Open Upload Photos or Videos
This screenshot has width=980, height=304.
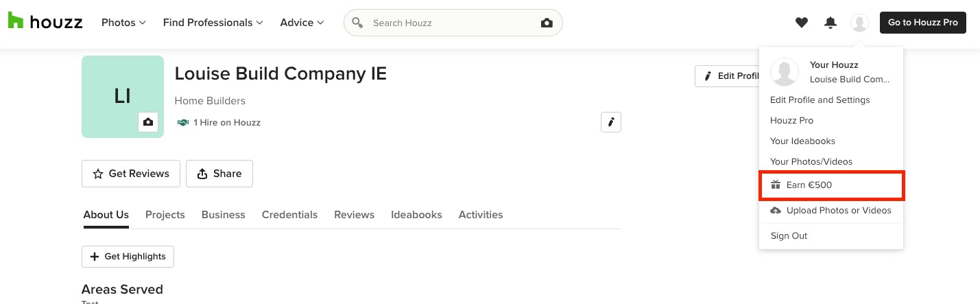coord(831,211)
